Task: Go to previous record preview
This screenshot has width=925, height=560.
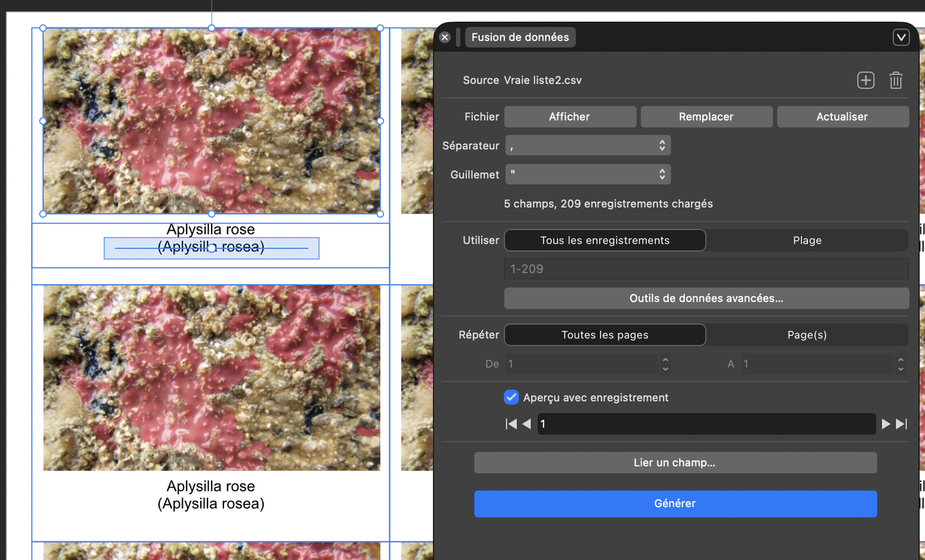Action: coord(527,424)
